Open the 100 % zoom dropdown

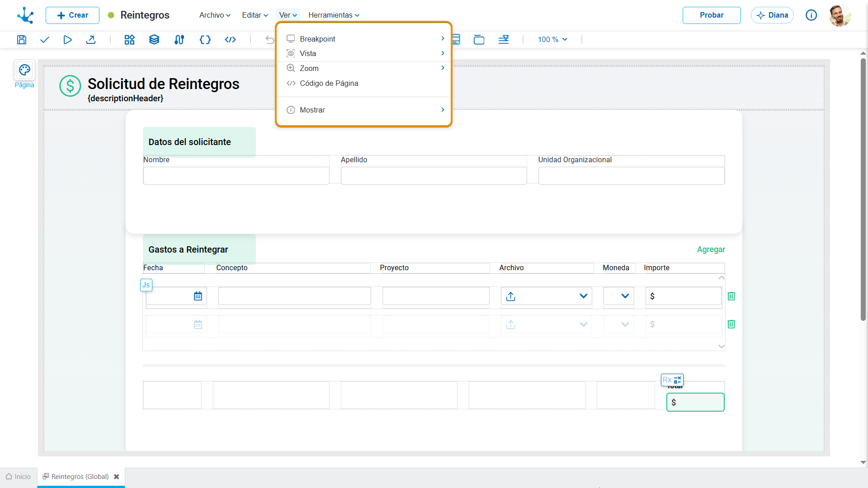pyautogui.click(x=552, y=40)
